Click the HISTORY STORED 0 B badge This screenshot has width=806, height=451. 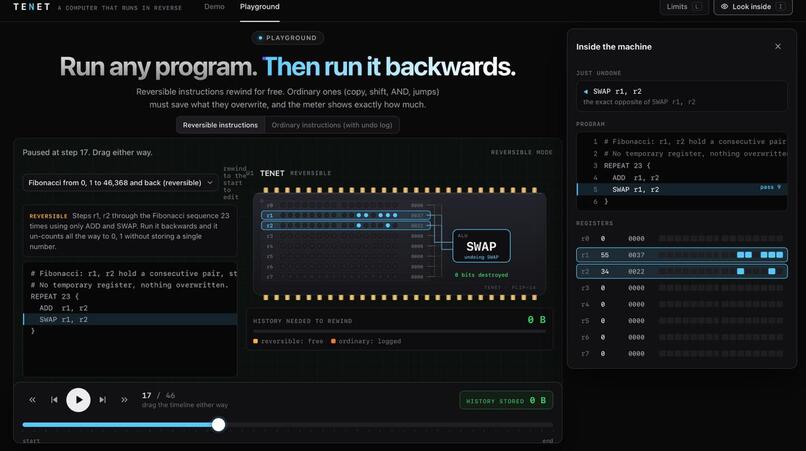coord(506,401)
